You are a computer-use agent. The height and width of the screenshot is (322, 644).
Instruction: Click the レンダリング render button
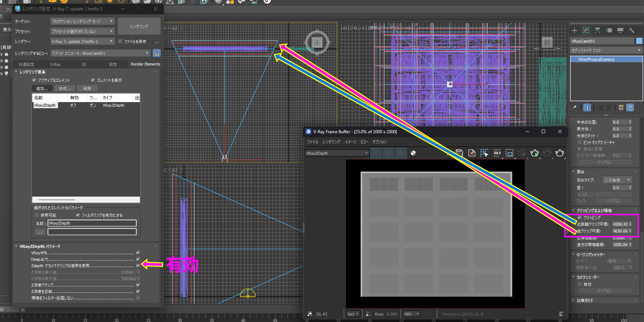tap(139, 27)
